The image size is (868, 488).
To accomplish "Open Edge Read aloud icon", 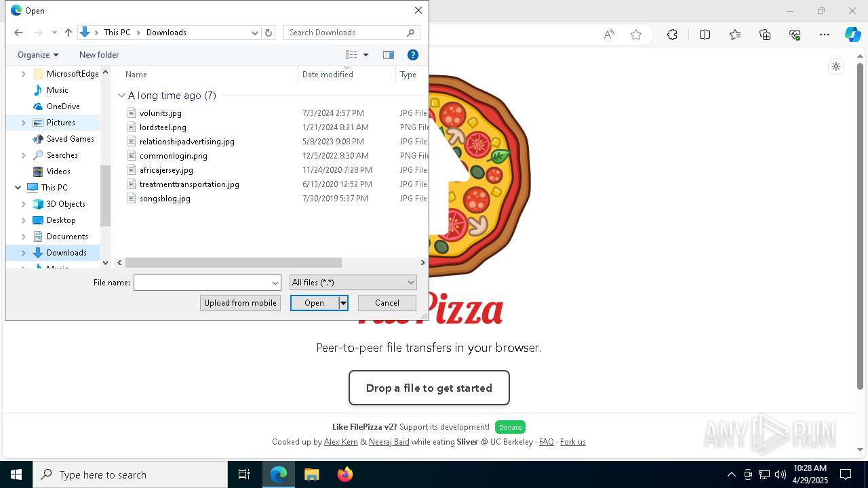I will coord(609,35).
